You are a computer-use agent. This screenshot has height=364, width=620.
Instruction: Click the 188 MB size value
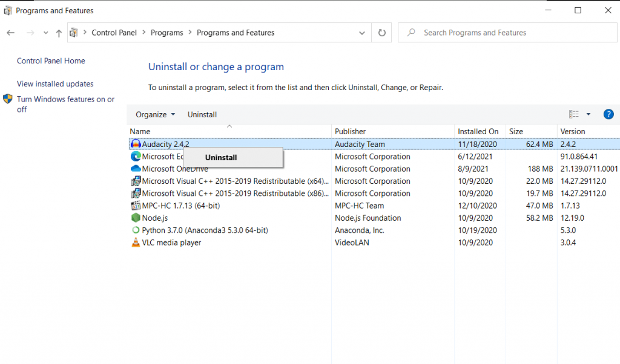click(540, 169)
